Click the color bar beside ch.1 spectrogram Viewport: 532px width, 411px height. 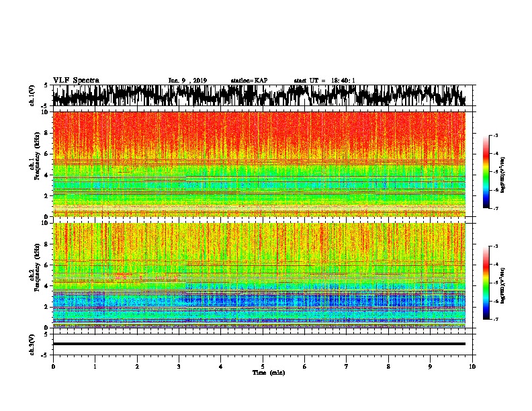(x=486, y=172)
